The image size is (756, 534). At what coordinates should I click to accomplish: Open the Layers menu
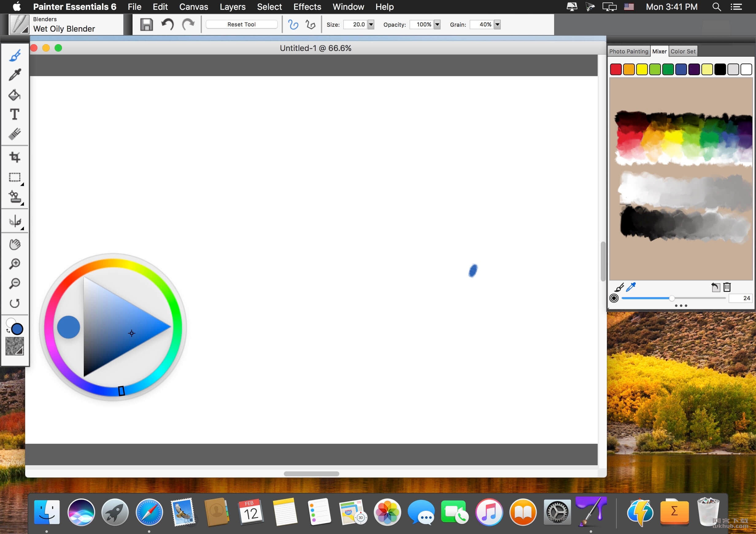coord(233,6)
